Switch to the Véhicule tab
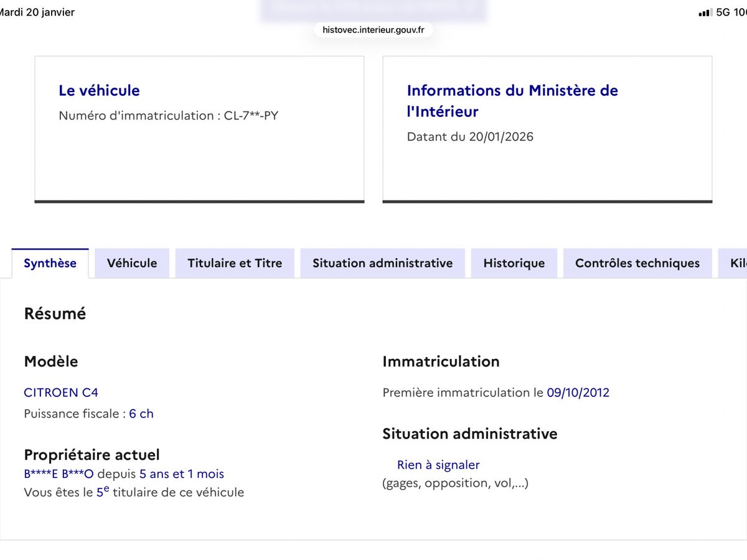The image size is (747, 560). pyautogui.click(x=132, y=263)
